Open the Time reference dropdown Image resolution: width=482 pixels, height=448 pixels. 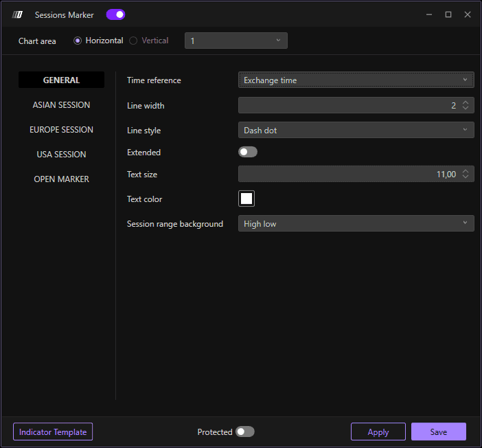click(356, 80)
